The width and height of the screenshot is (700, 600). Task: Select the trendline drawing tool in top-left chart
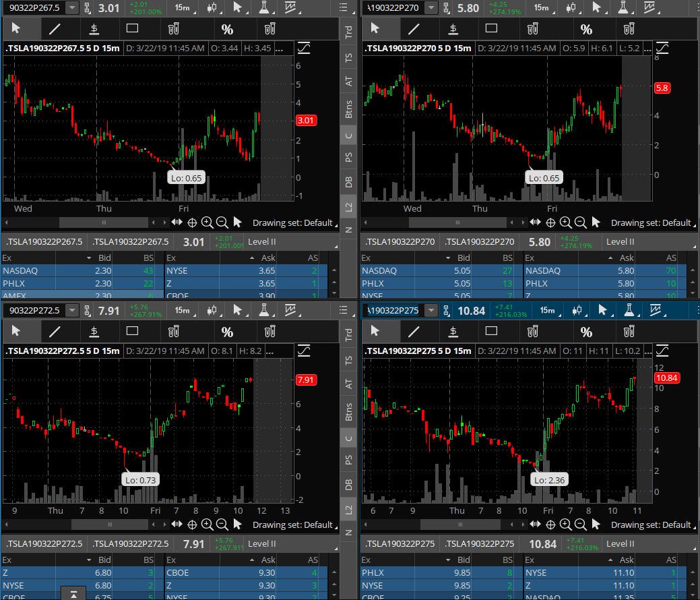[x=55, y=29]
